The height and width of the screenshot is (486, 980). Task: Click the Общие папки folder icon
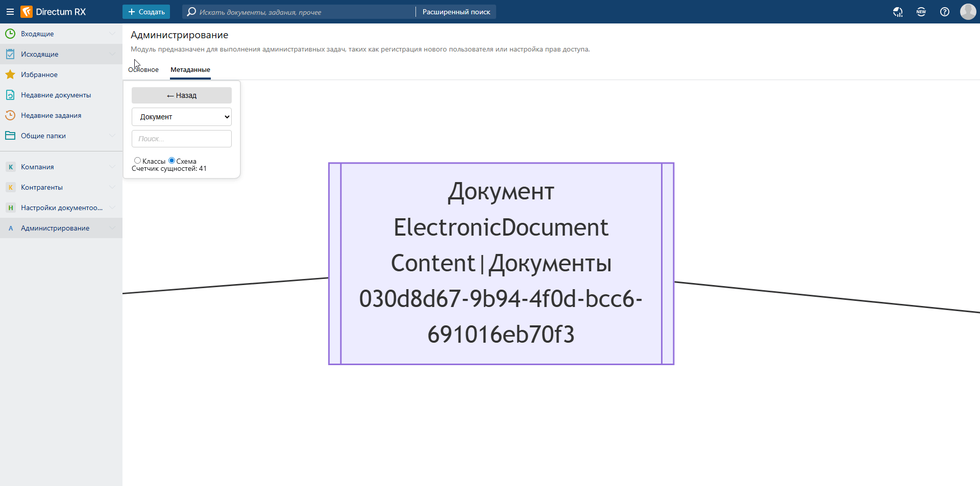(10, 136)
